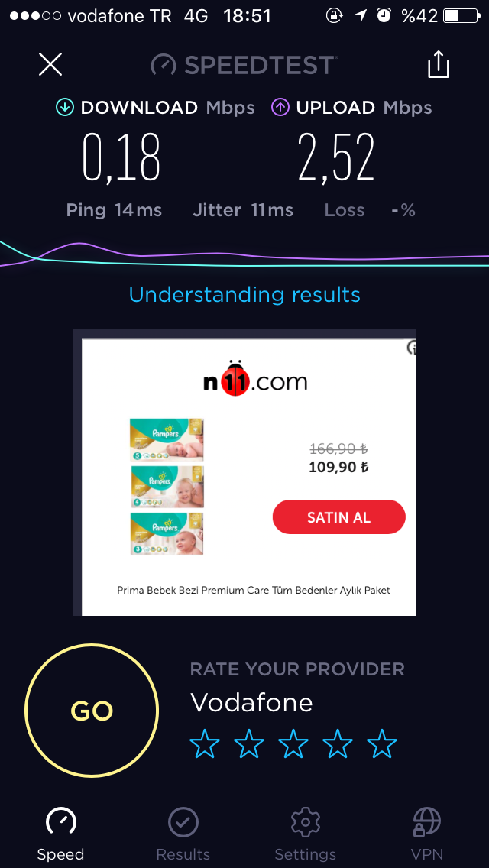Tap the top Pampers product image

[x=167, y=439]
